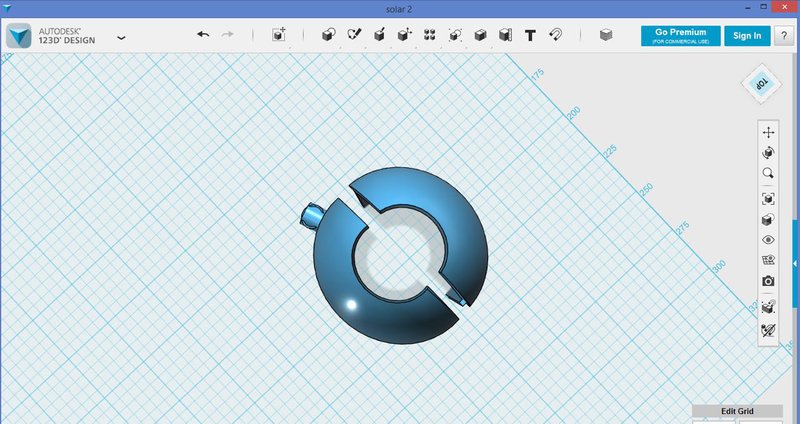The height and width of the screenshot is (424, 800).
Task: Open the 123D Design application menu dropdown
Action: [x=121, y=37]
